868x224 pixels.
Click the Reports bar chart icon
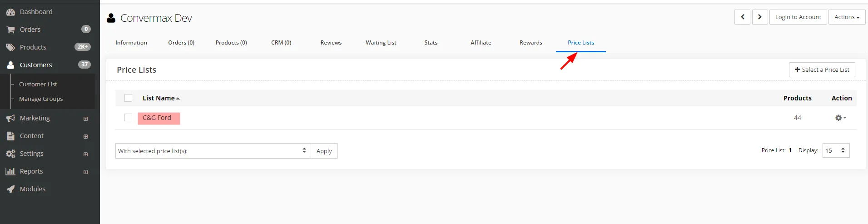(x=10, y=171)
